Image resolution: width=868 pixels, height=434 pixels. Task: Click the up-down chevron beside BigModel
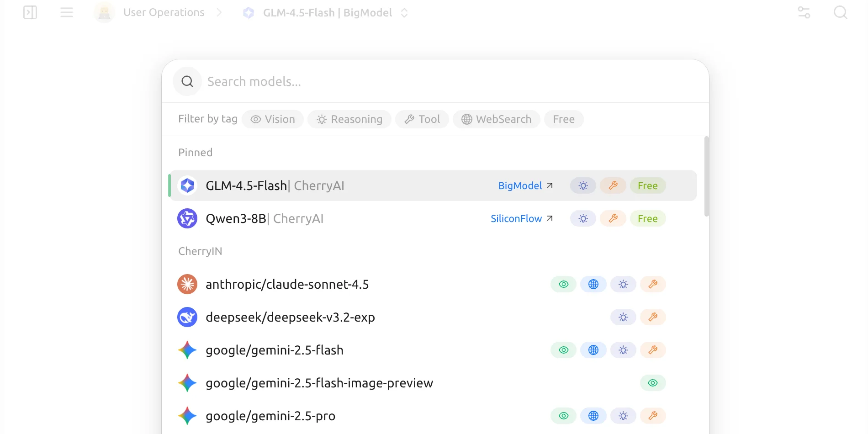tap(404, 13)
